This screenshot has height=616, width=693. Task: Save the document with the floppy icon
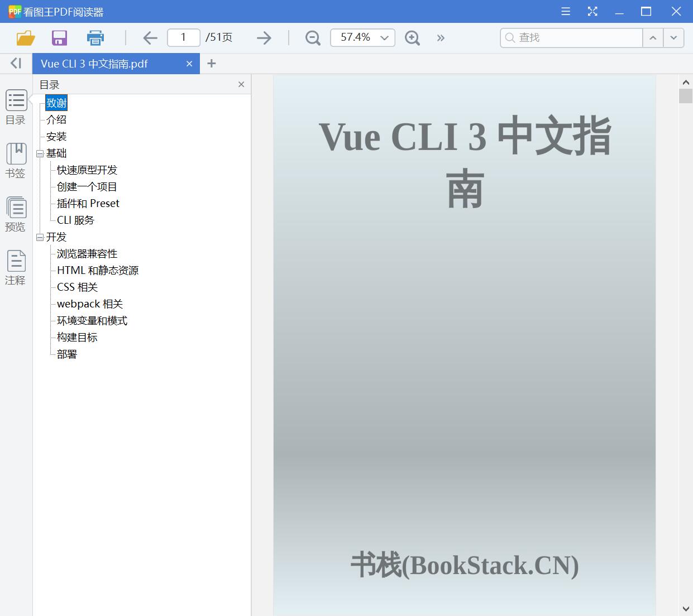(59, 38)
